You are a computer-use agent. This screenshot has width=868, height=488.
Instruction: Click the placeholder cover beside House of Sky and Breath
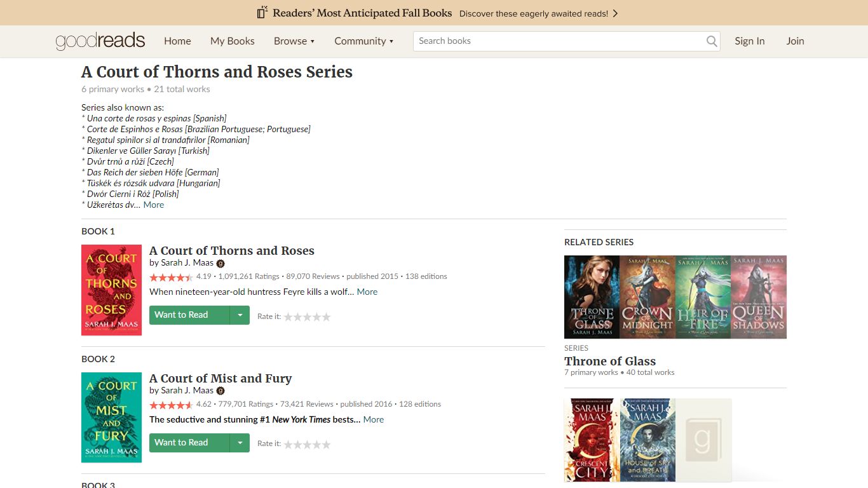click(x=703, y=440)
